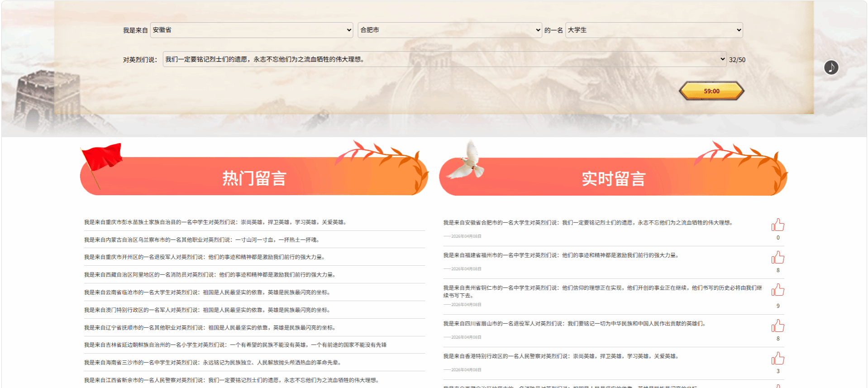Open the Hainan Sansha middle school student message
Viewport: 868px width, 388px height.
[x=212, y=363]
